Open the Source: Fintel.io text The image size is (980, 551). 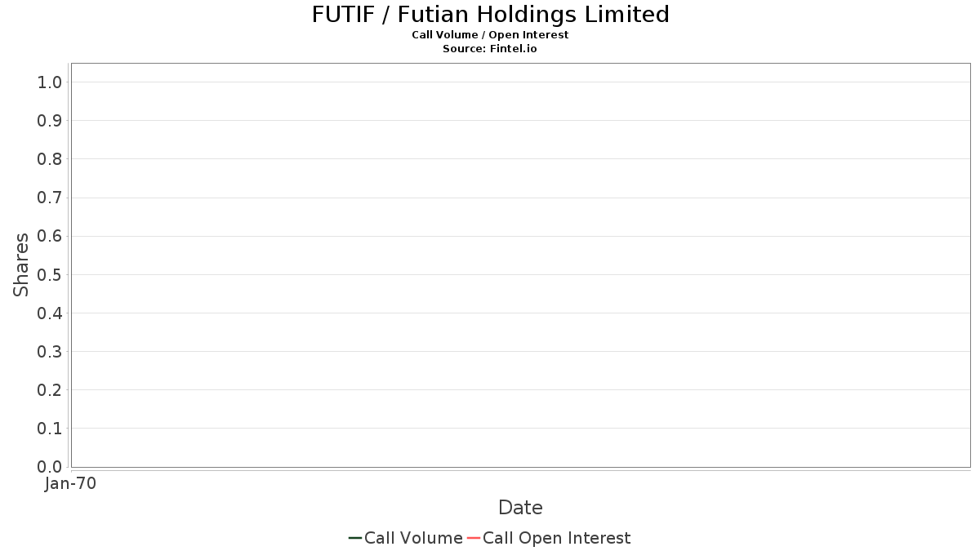[x=490, y=49]
